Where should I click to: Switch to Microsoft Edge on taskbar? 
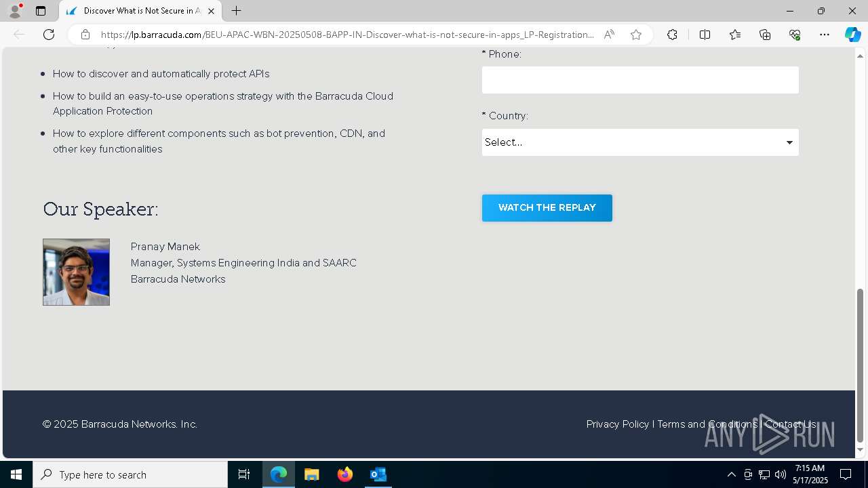(x=279, y=474)
